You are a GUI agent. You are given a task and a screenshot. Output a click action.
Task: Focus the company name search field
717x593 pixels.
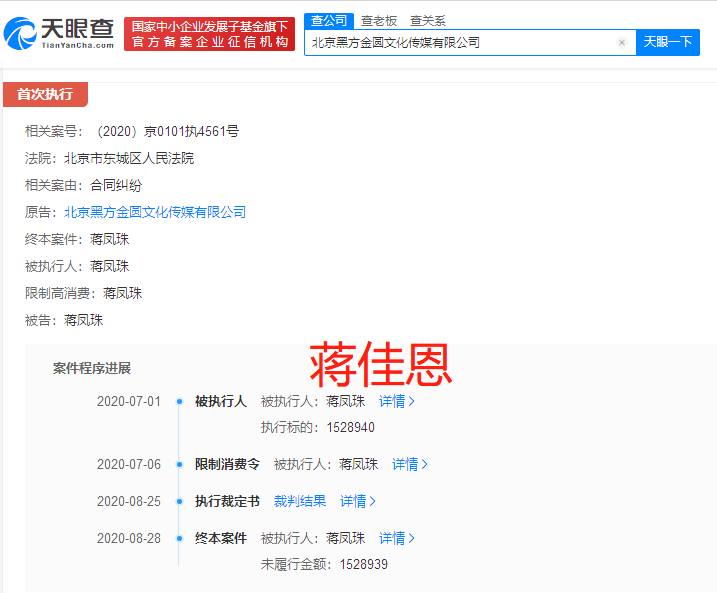pos(460,43)
